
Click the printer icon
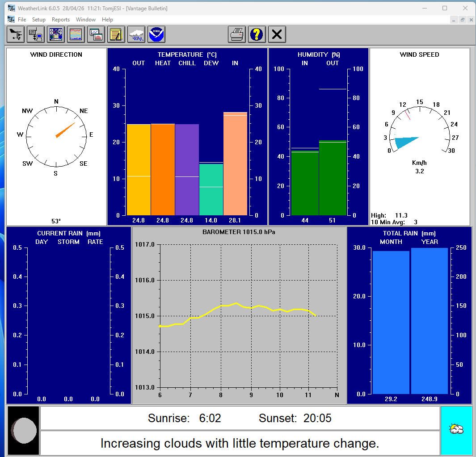point(237,34)
